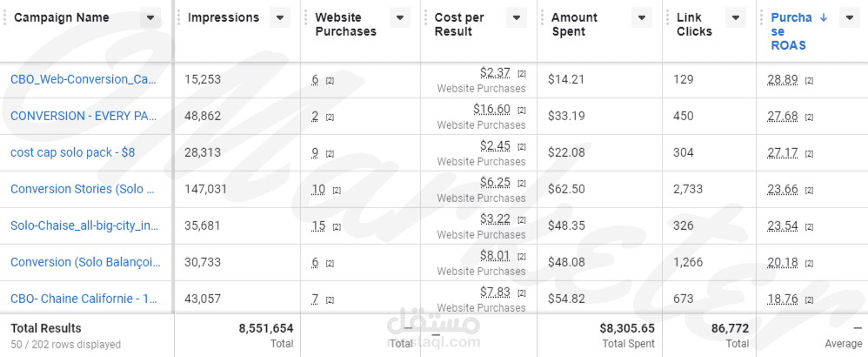Click the 28.89 ROAS footnote marker
The width and height of the screenshot is (868, 357).
tap(809, 81)
